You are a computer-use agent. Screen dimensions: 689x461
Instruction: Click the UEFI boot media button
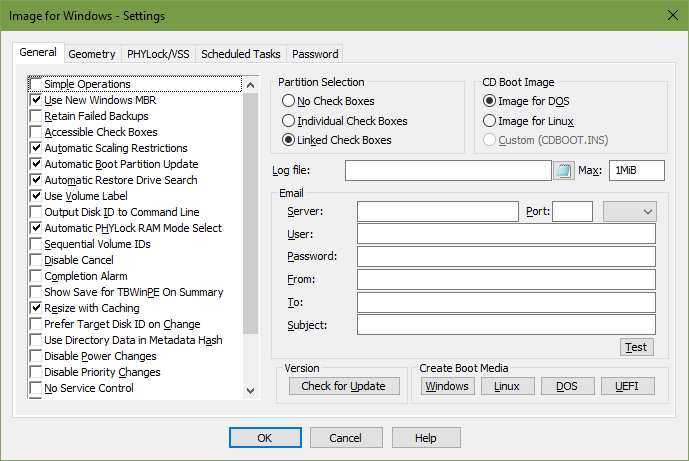tap(627, 386)
